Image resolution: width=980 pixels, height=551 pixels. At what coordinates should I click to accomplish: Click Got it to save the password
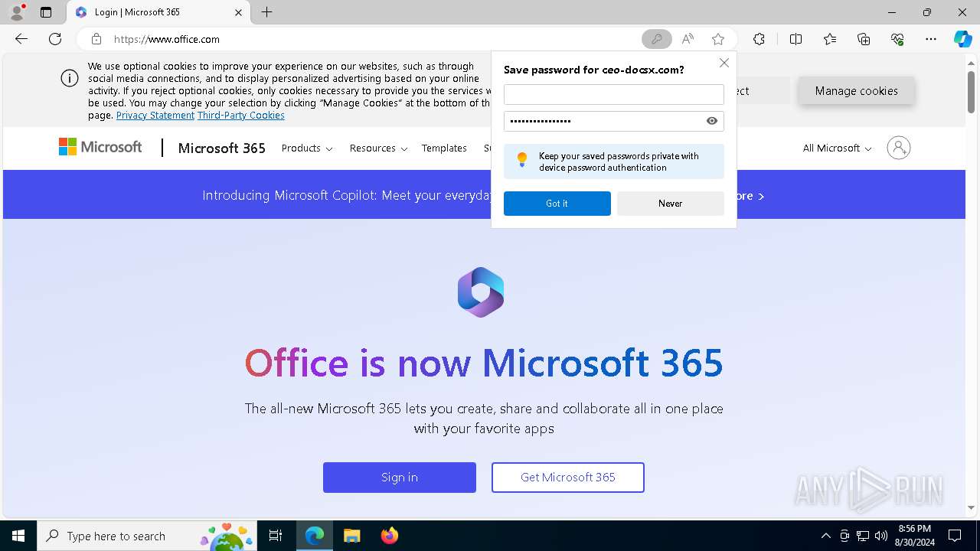557,204
